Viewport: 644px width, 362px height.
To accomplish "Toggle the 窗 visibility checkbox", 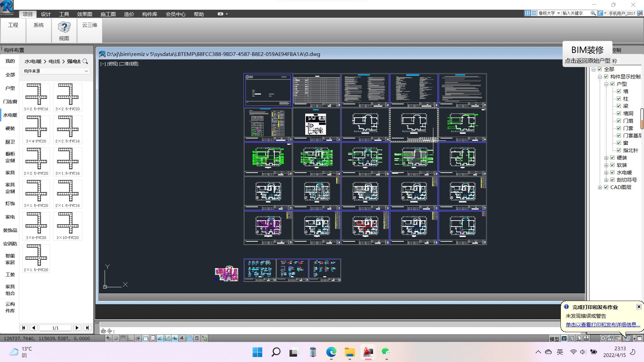I will click(x=619, y=143).
